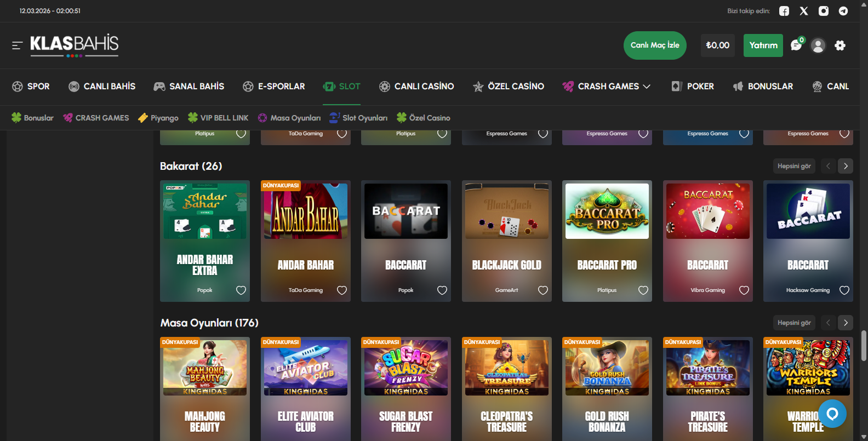Show next Masa Oyunları games arrow
868x441 pixels.
(x=846, y=323)
